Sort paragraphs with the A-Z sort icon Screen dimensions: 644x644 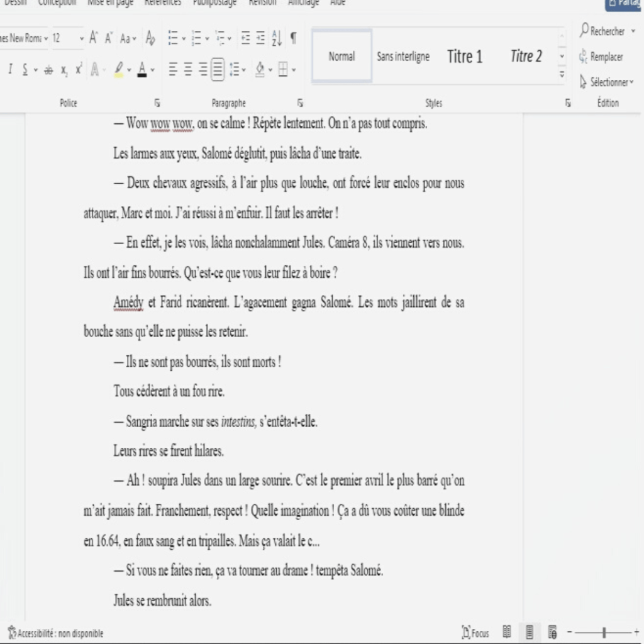277,38
